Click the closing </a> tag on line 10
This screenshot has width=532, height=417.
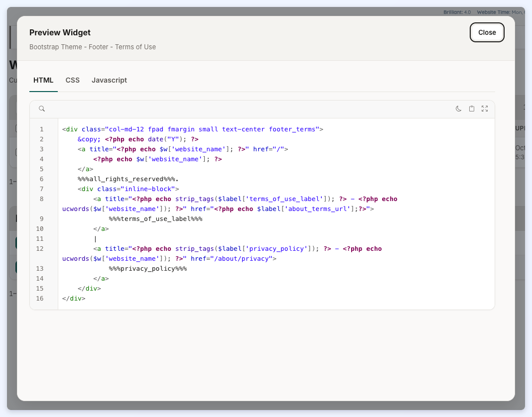click(101, 229)
